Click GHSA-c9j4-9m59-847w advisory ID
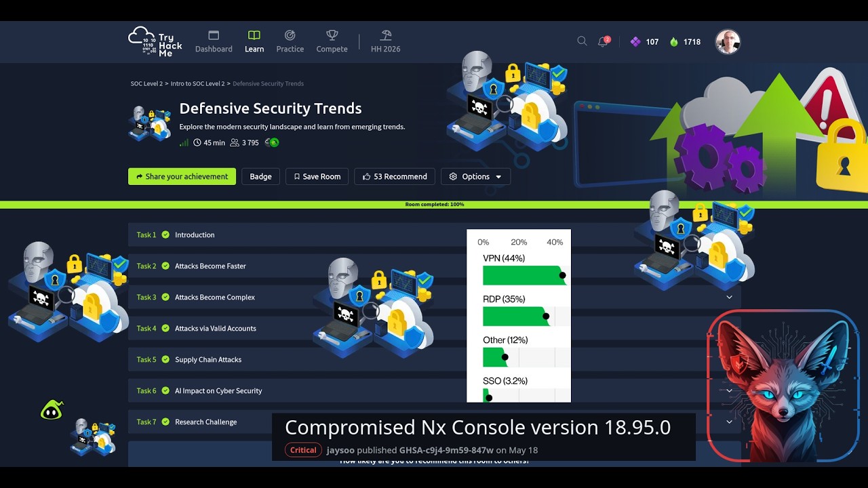Screen dimensions: 868x488 [x=446, y=450]
